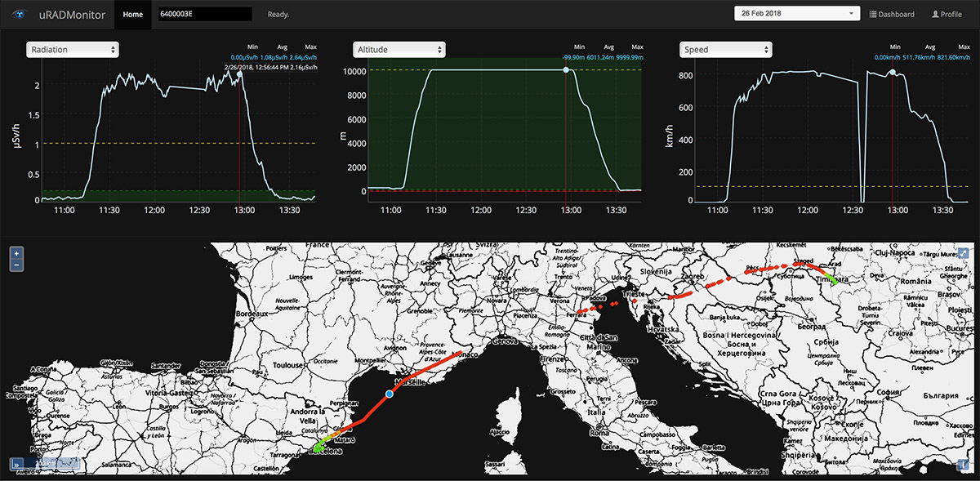Expand the map to fullscreen
Viewport: 980px width, 481px height.
[964, 253]
